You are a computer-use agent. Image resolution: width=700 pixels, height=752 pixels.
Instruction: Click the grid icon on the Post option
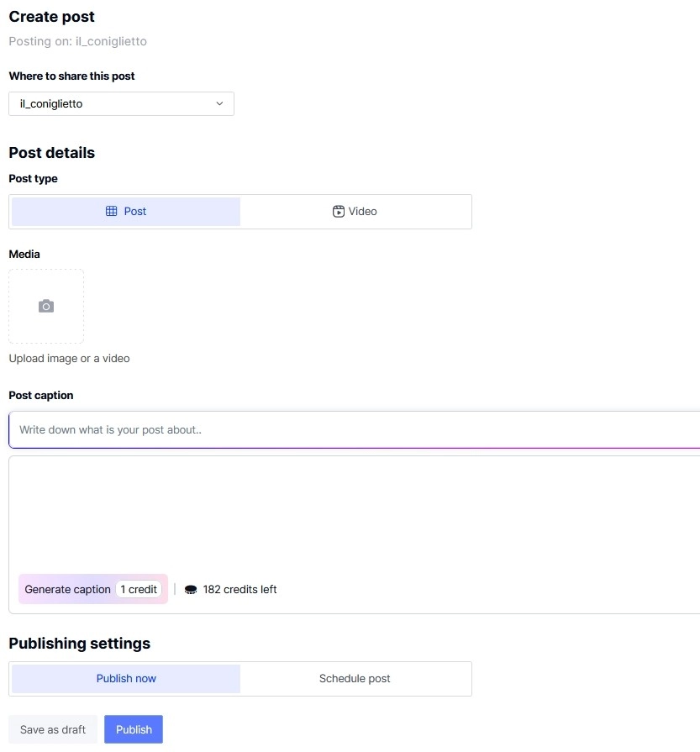111,212
